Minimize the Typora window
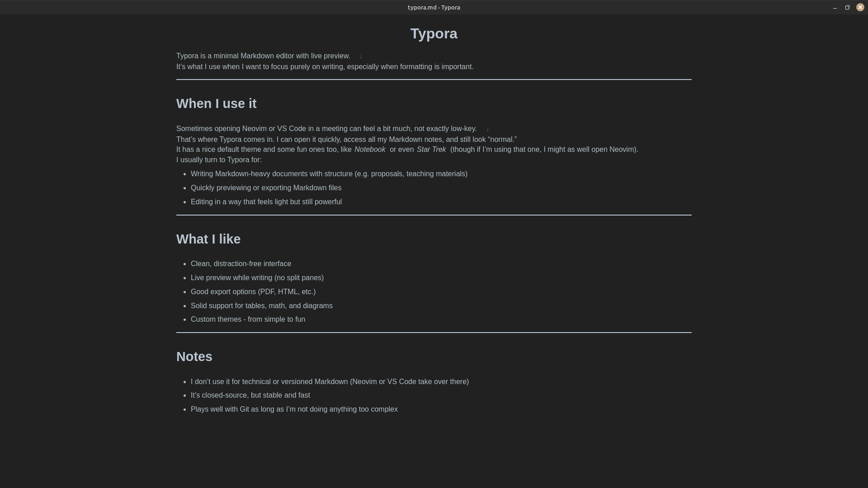The width and height of the screenshot is (868, 488). pyautogui.click(x=835, y=8)
